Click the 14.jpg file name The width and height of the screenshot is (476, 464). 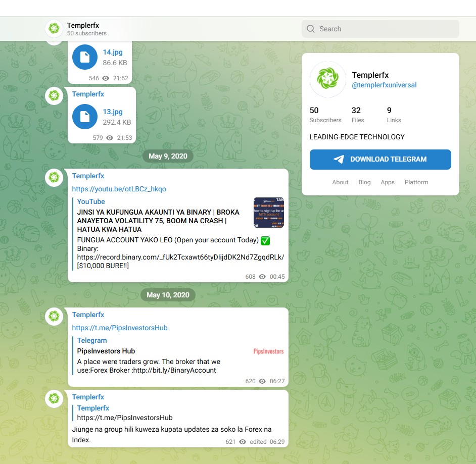[113, 52]
